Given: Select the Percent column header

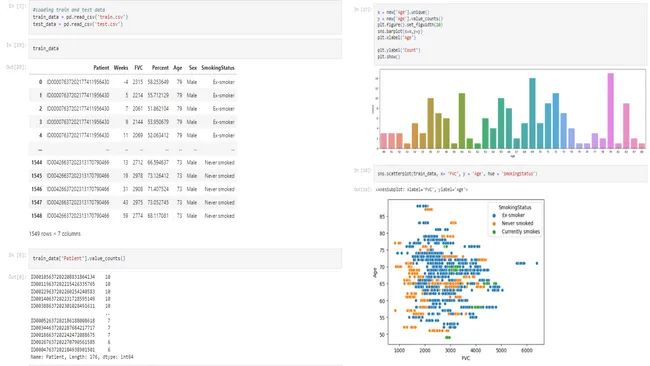Looking at the screenshot, I should [160, 68].
